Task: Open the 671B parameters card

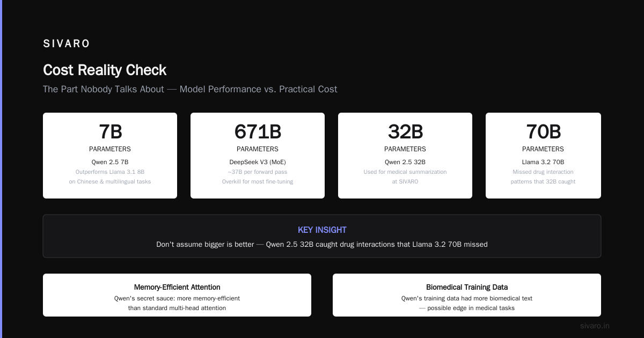Action: [258, 156]
